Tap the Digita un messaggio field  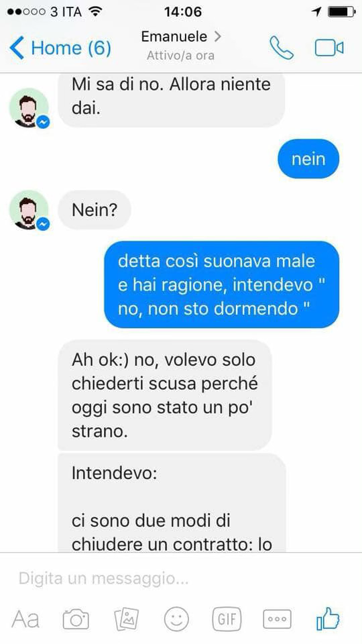(181, 579)
